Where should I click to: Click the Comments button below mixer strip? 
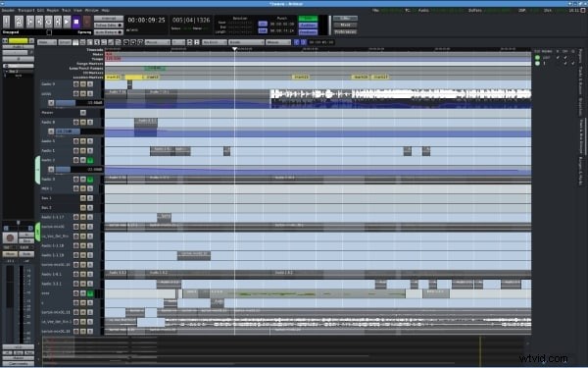point(19,363)
